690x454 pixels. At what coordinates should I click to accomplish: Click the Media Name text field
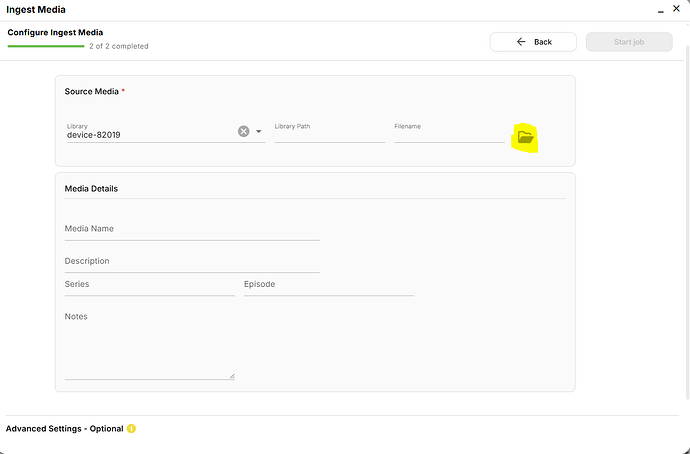coord(191,229)
